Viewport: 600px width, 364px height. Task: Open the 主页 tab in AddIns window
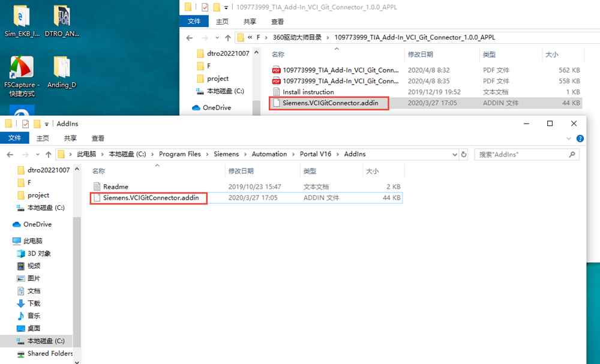click(43, 138)
